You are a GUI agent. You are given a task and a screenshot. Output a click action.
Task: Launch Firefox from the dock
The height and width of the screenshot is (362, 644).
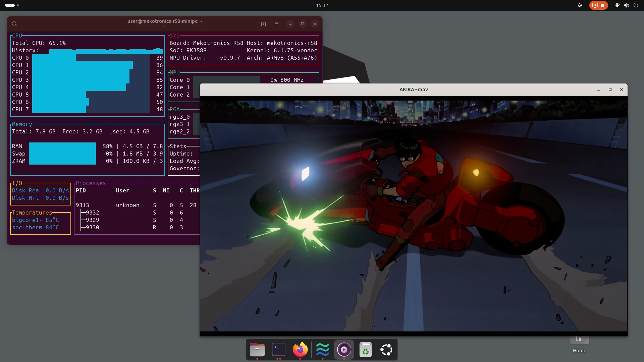300,350
